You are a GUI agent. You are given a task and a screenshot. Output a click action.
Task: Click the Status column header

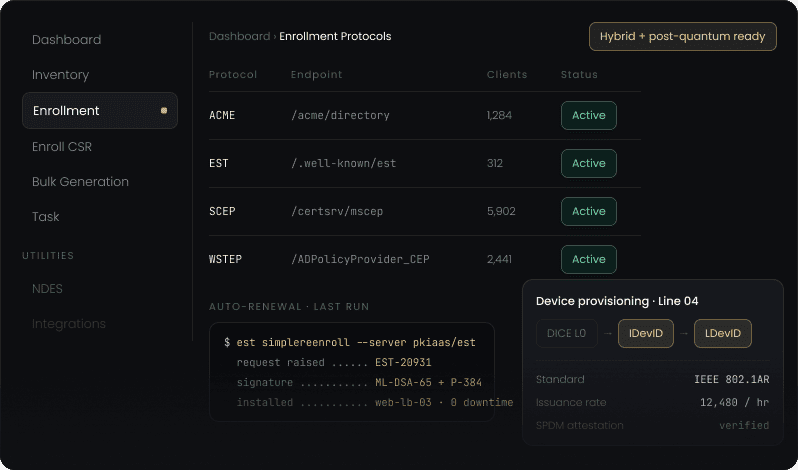coord(579,74)
